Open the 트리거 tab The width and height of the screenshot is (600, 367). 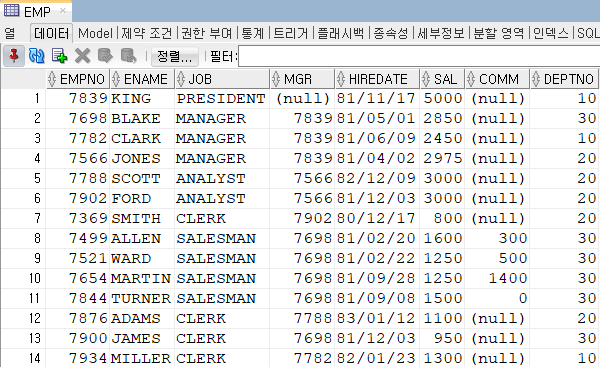click(x=291, y=34)
